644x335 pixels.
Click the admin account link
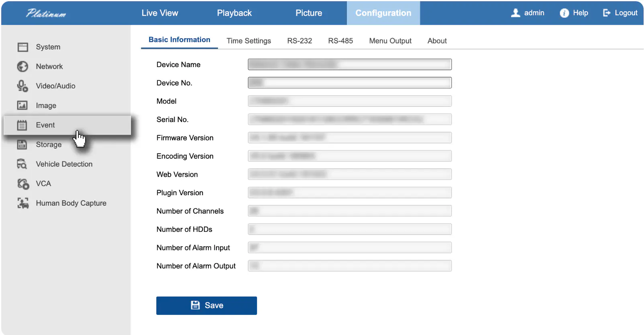(x=534, y=13)
